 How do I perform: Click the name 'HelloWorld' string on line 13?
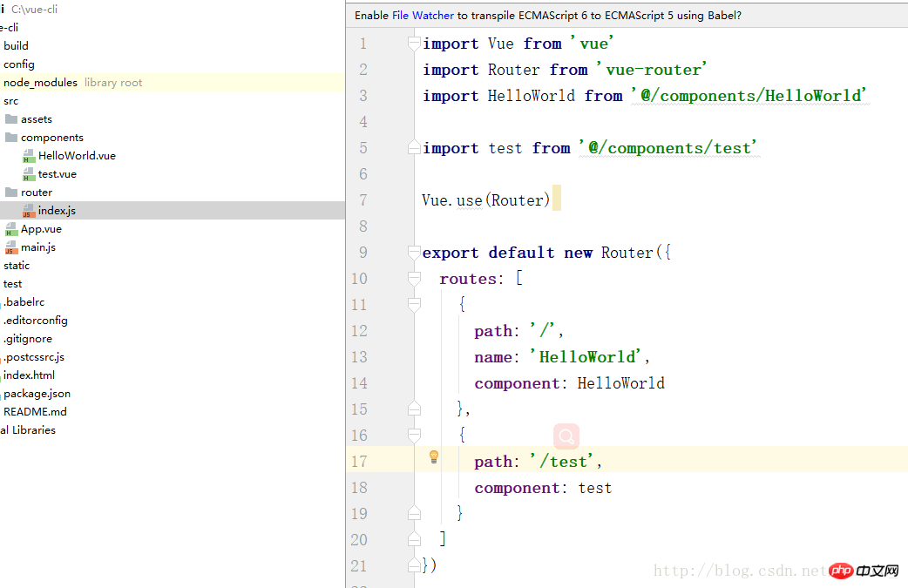586,357
